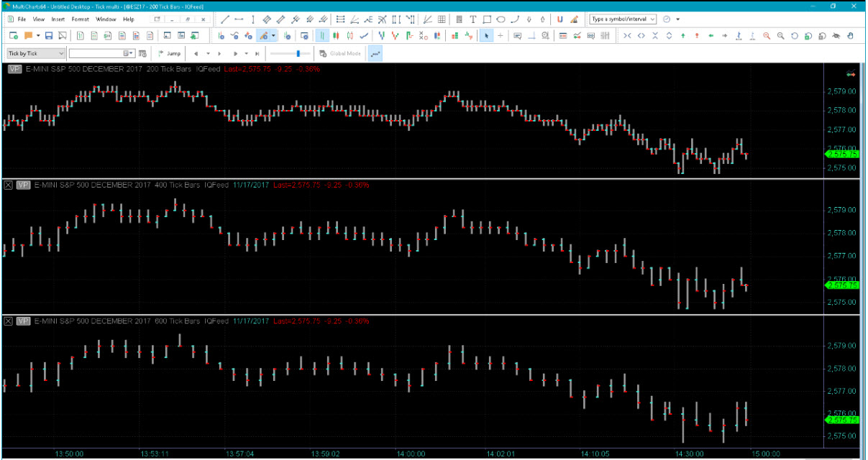Select the trend line drawing tool

click(225, 19)
